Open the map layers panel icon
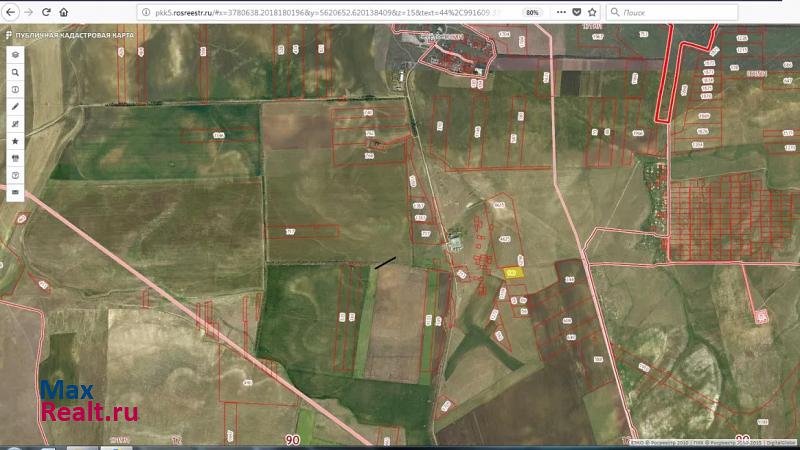The height and width of the screenshot is (450, 800). (15, 56)
